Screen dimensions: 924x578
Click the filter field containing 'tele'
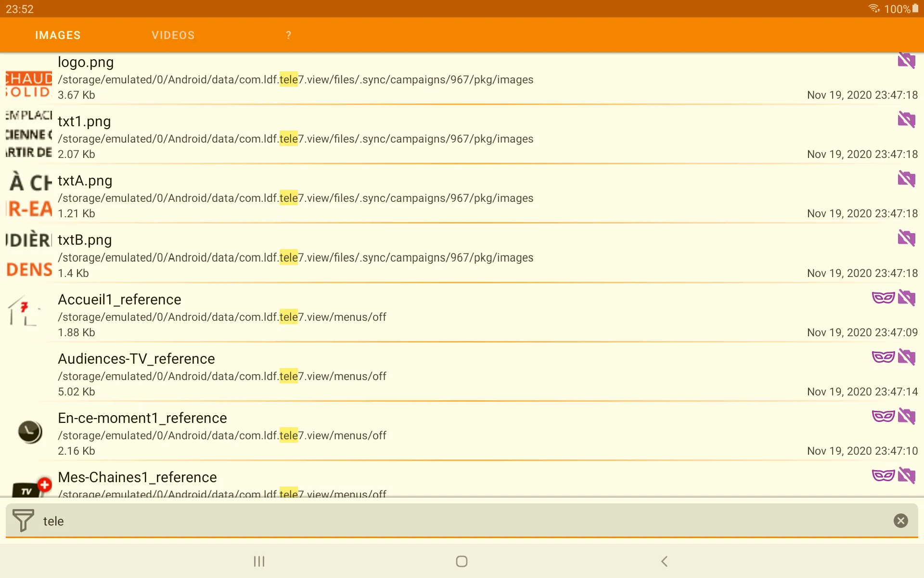462,521
